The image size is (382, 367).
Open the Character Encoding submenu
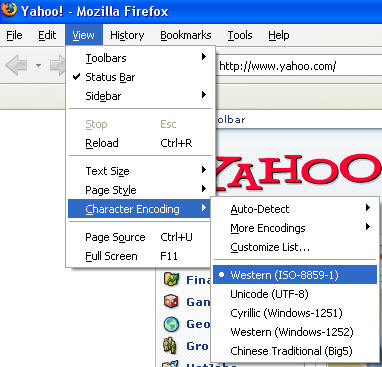click(x=140, y=209)
